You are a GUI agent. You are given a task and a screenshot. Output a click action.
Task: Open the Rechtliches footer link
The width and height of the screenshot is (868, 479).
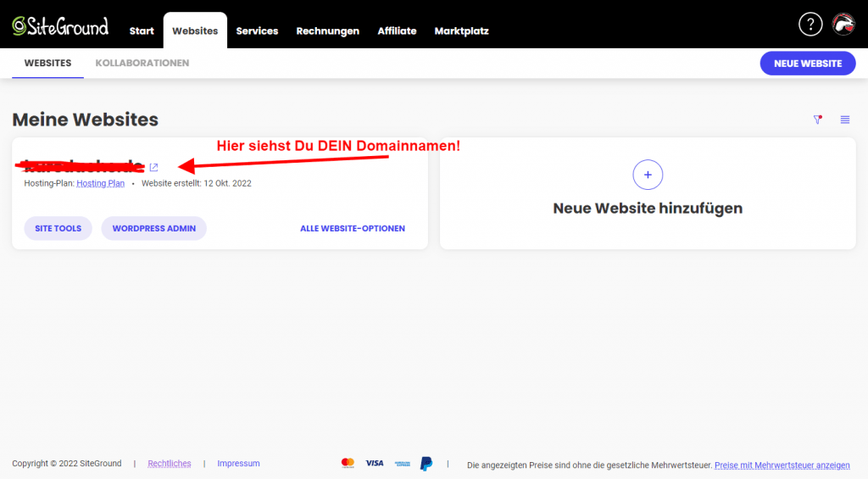pyautogui.click(x=170, y=464)
